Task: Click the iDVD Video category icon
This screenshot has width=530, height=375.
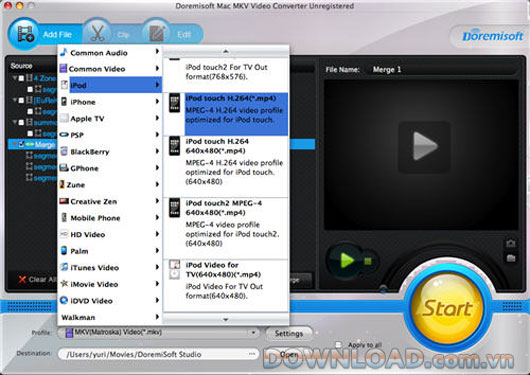Action: pos(64,300)
